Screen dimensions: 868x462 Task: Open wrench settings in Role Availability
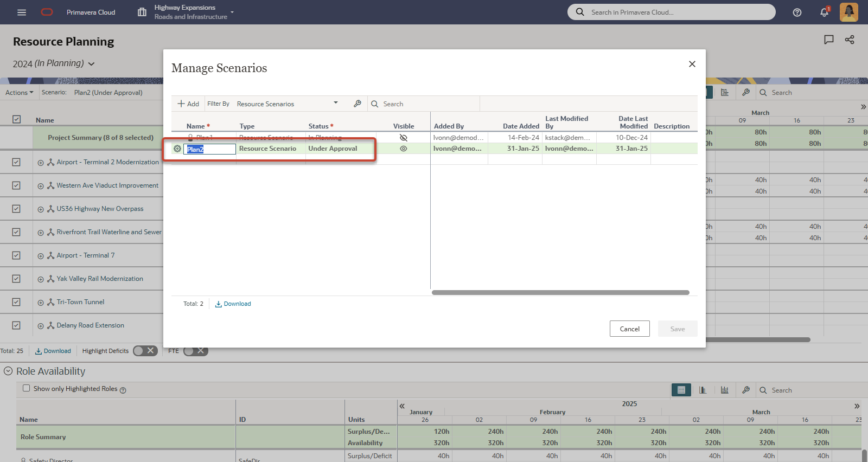click(x=746, y=390)
